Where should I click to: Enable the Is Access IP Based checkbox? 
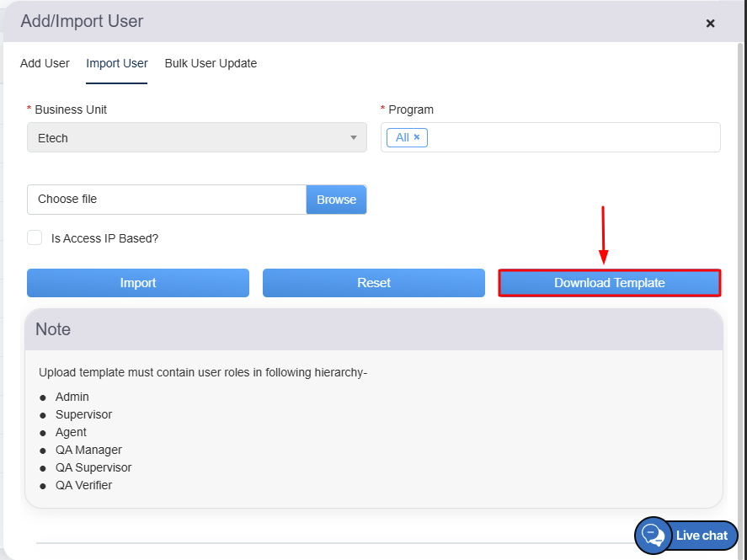click(x=35, y=238)
